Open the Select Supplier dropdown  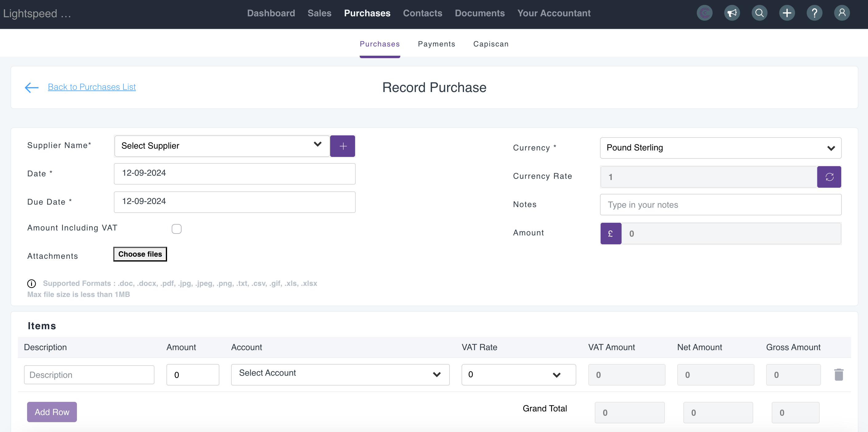point(222,146)
